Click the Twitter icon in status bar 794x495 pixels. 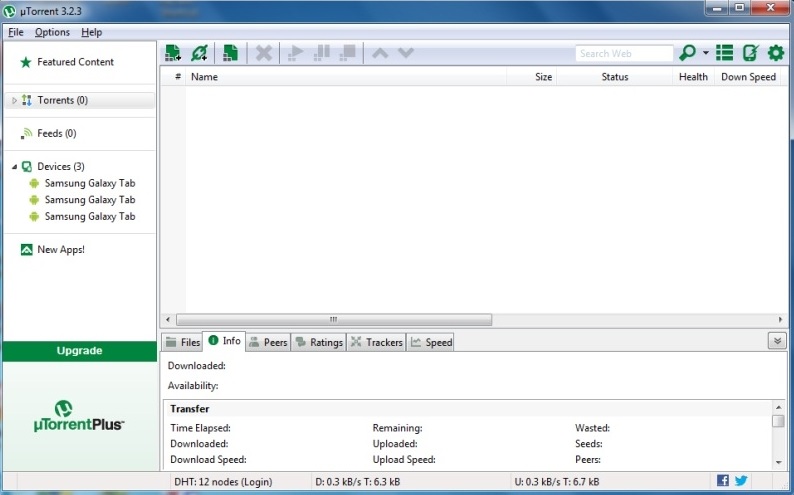[741, 480]
